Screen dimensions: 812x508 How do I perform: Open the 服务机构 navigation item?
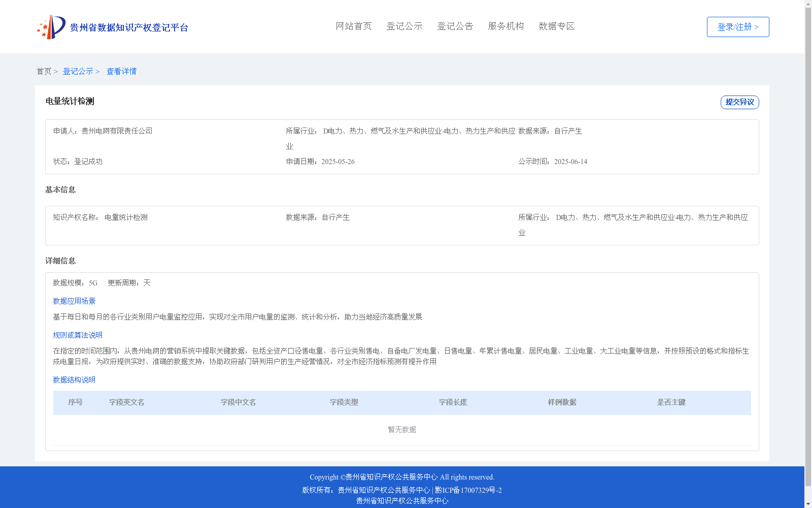tap(506, 26)
